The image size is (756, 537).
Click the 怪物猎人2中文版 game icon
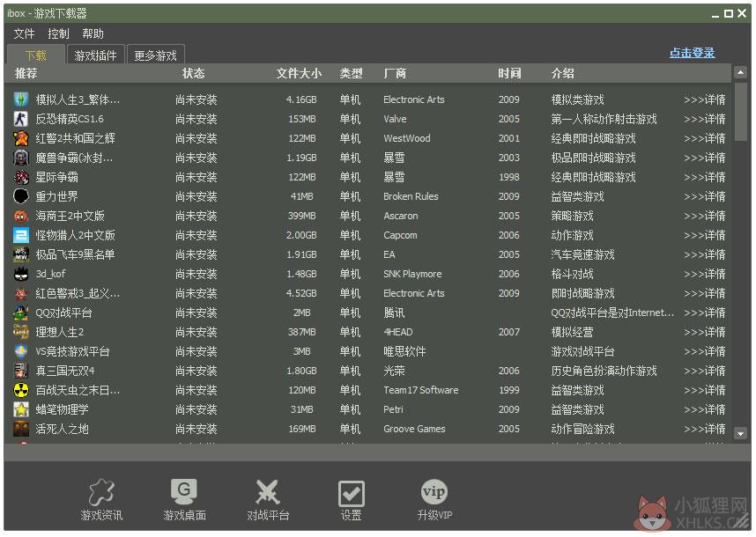(21, 235)
